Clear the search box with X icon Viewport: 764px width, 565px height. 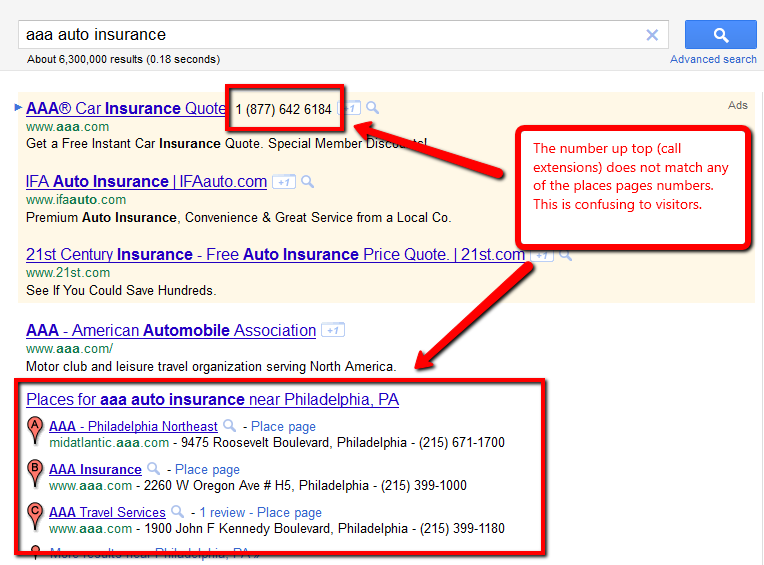click(x=652, y=35)
